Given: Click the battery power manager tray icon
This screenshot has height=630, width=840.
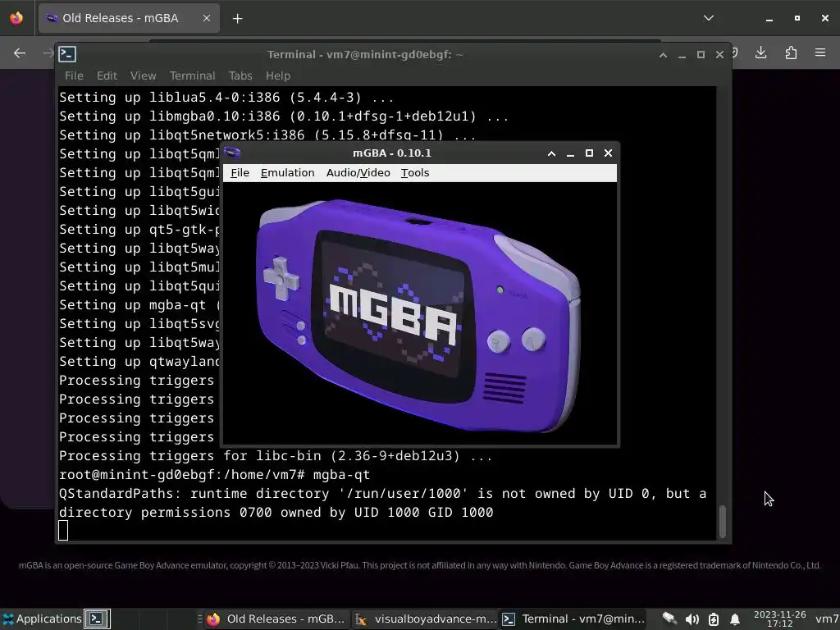Looking at the screenshot, I should [x=714, y=619].
